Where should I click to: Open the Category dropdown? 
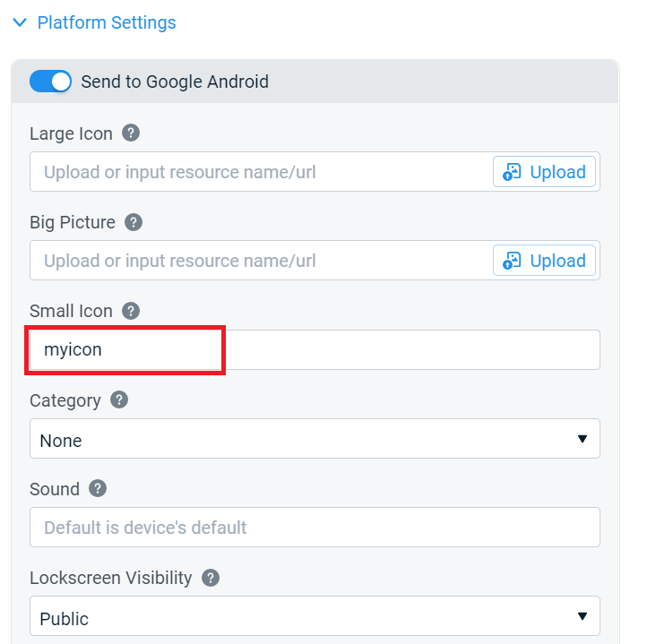click(x=314, y=439)
